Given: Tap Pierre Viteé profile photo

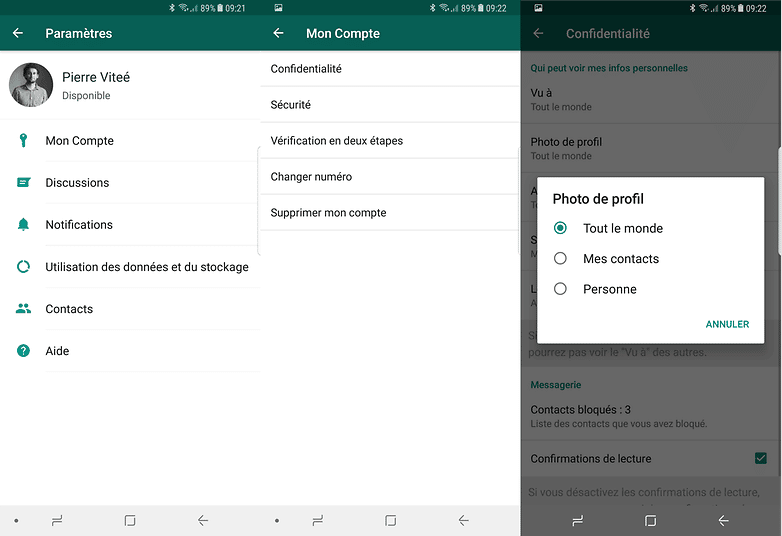Looking at the screenshot, I should (31, 85).
